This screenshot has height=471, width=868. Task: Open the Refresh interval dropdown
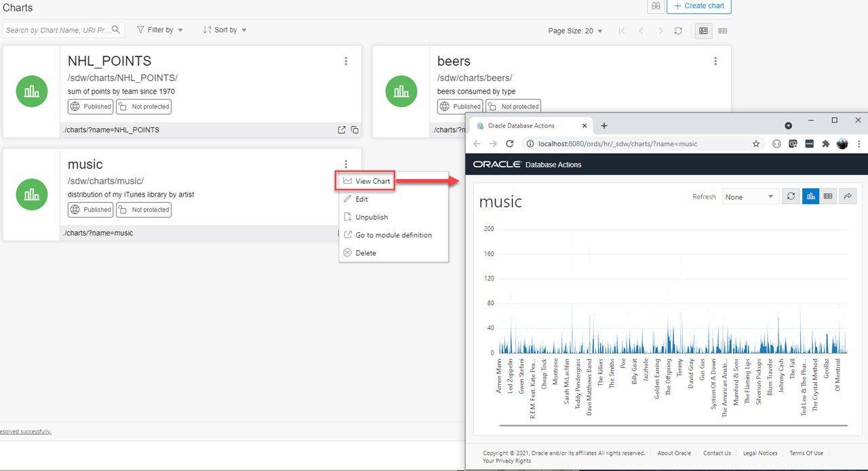pos(749,197)
